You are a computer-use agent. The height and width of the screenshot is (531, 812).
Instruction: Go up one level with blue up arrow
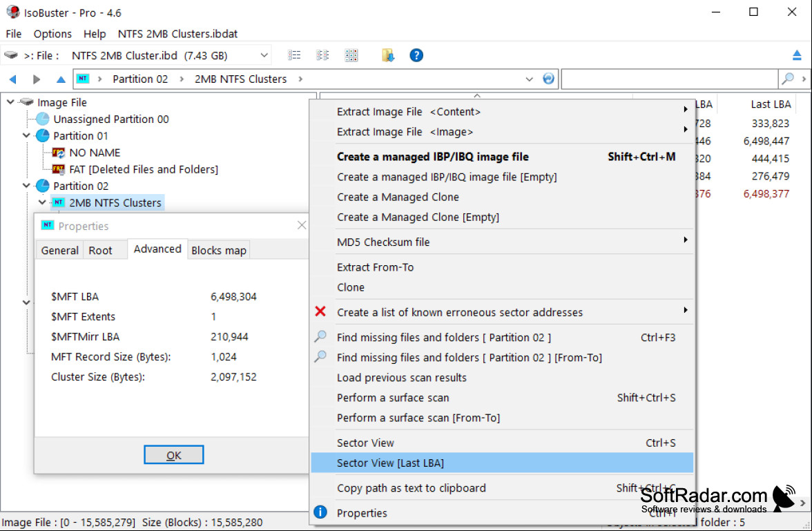[x=61, y=79]
